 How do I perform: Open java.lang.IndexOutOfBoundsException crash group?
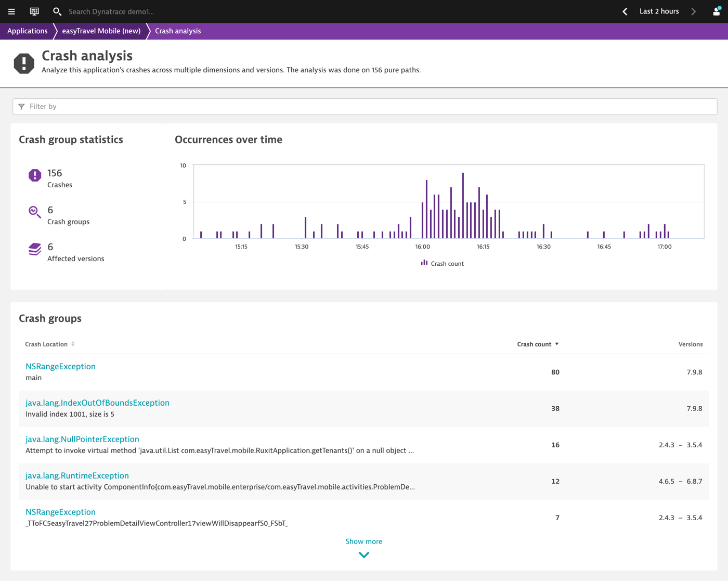coord(97,403)
